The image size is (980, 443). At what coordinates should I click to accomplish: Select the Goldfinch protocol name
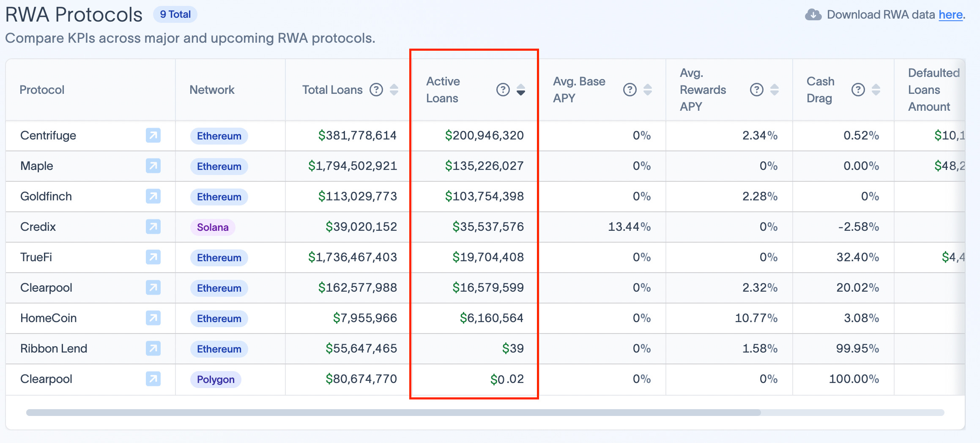(x=46, y=196)
